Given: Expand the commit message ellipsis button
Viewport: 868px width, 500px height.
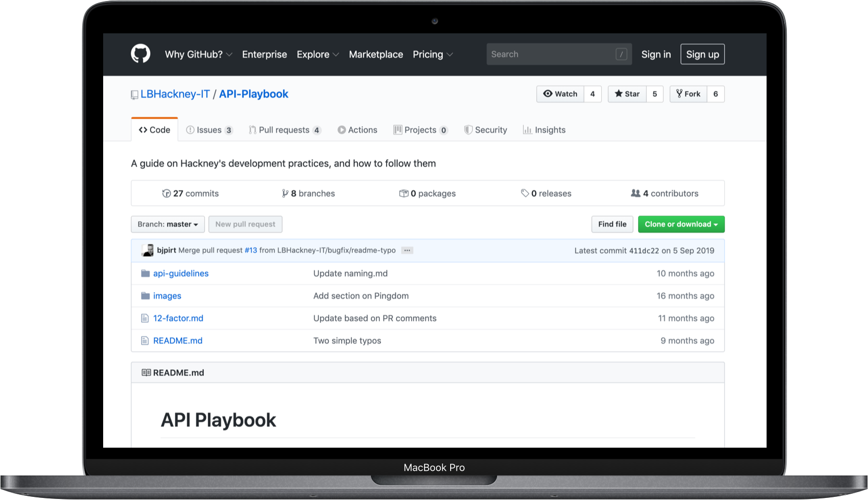Looking at the screenshot, I should [x=407, y=251].
